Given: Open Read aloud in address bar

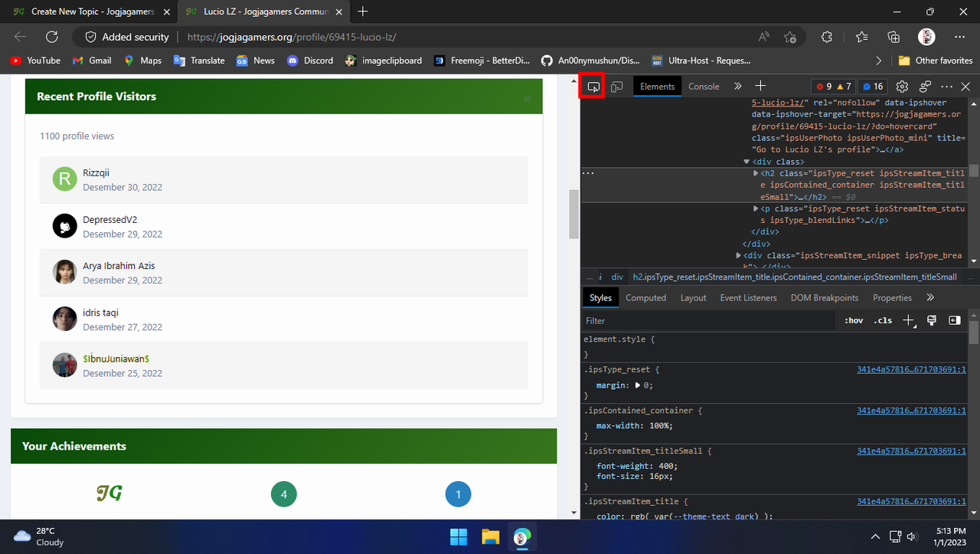Looking at the screenshot, I should click(764, 37).
